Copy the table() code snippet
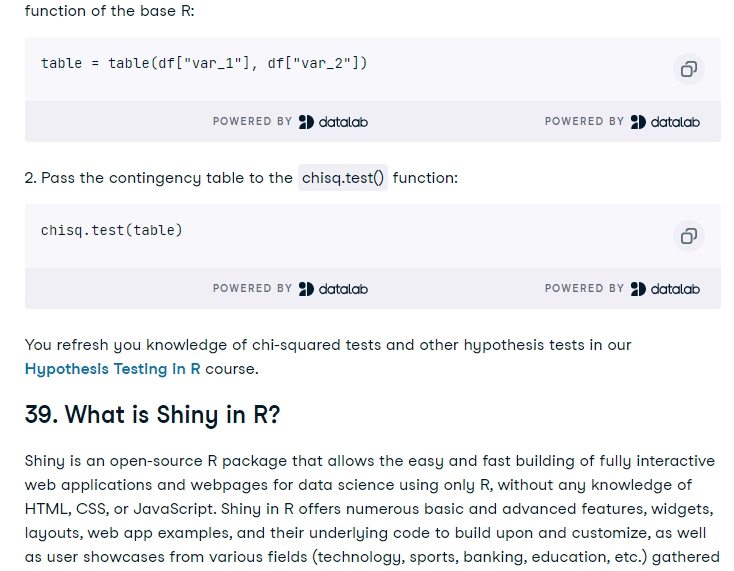Image resolution: width=734 pixels, height=571 pixels. [689, 69]
